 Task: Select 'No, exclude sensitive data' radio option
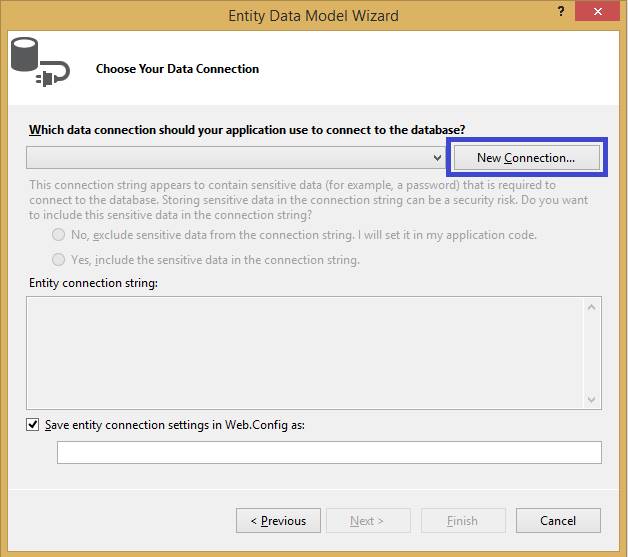point(59,235)
